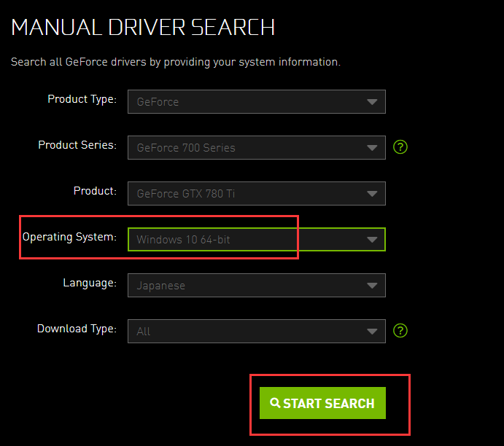The height and width of the screenshot is (446, 504).
Task: Open the Language dropdown showing Japanese
Action: click(x=257, y=286)
